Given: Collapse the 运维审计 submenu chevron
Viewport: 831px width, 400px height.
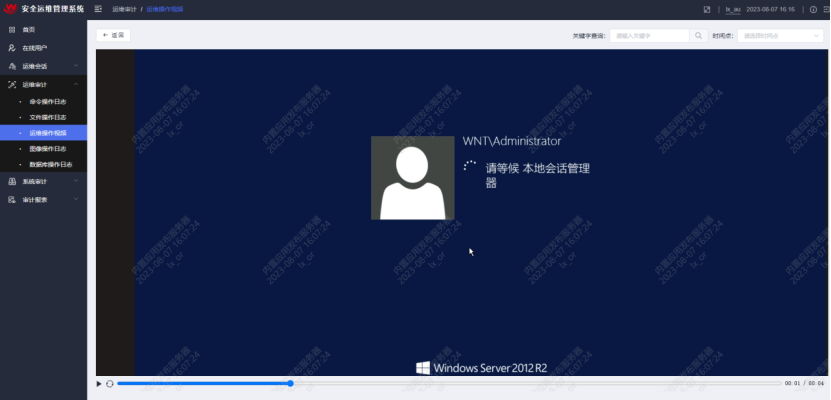Looking at the screenshot, I should click(x=76, y=84).
